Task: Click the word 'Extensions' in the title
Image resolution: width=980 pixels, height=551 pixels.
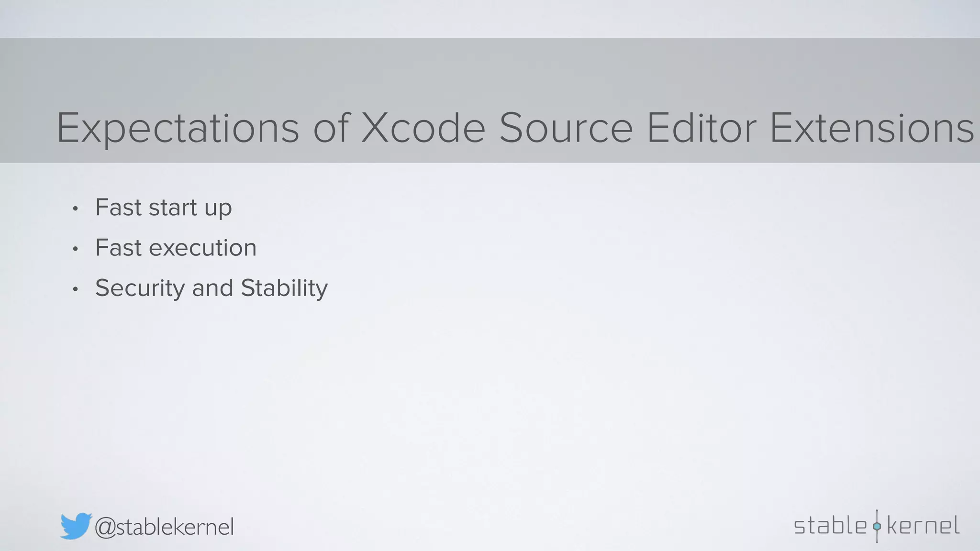Action: click(x=871, y=127)
